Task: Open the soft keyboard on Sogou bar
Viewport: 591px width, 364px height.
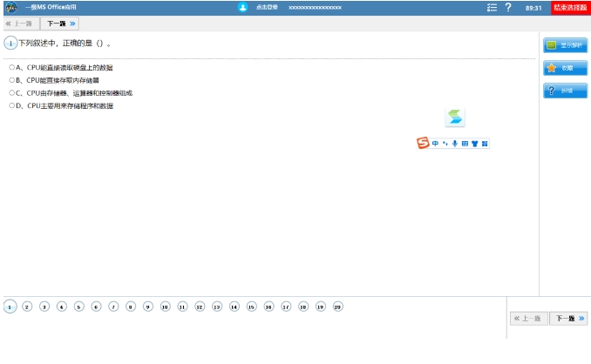Action: click(x=465, y=144)
